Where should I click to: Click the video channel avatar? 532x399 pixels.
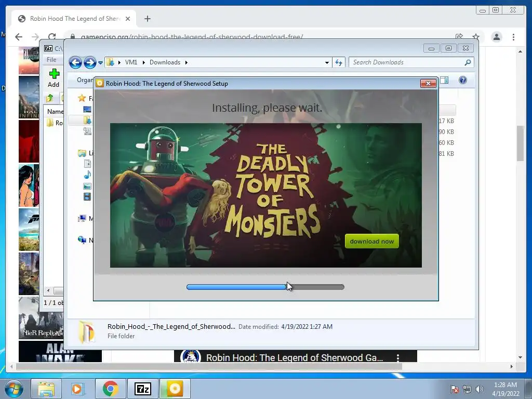(x=190, y=356)
